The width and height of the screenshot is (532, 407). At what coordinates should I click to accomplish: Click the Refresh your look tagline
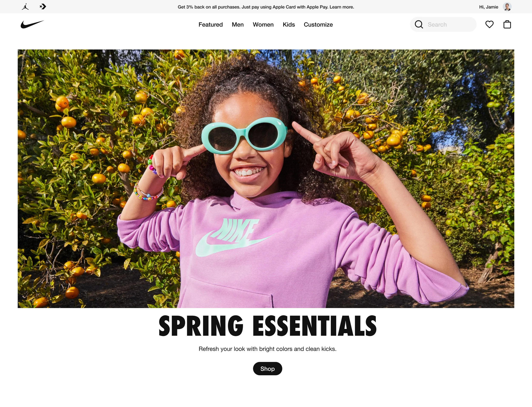pos(267,349)
